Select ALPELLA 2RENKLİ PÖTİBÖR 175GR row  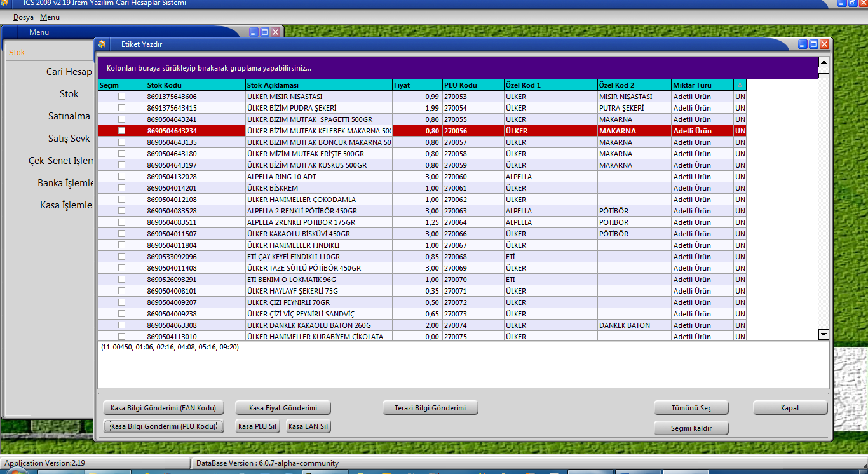422,222
